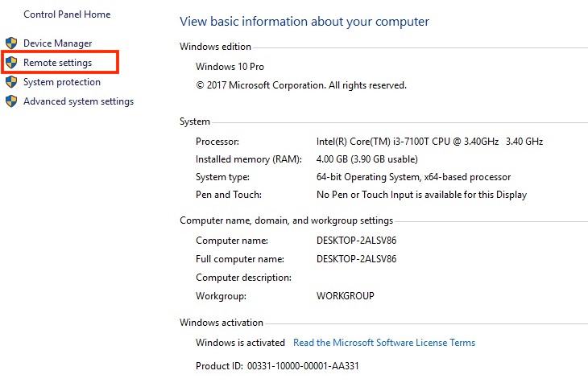The height and width of the screenshot is (383, 588).
Task: Click the 'Windows activation' section header
Action: pos(222,323)
